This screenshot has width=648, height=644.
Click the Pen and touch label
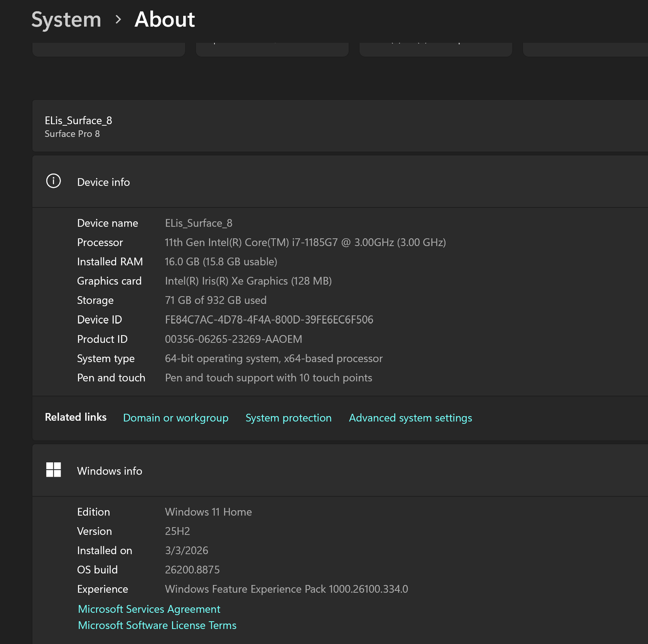(x=111, y=378)
